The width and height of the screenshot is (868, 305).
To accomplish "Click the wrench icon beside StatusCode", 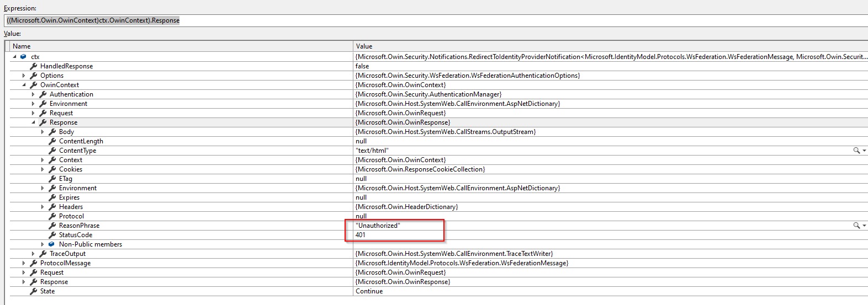I will point(52,235).
